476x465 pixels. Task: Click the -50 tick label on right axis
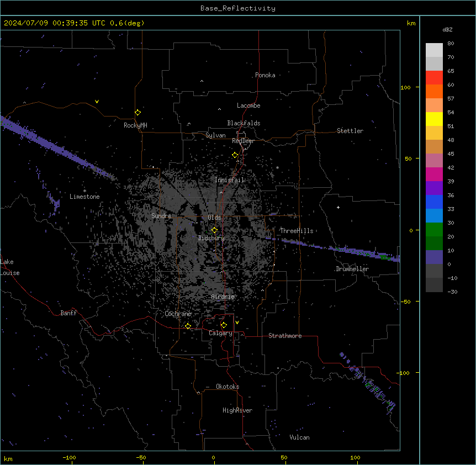click(405, 302)
